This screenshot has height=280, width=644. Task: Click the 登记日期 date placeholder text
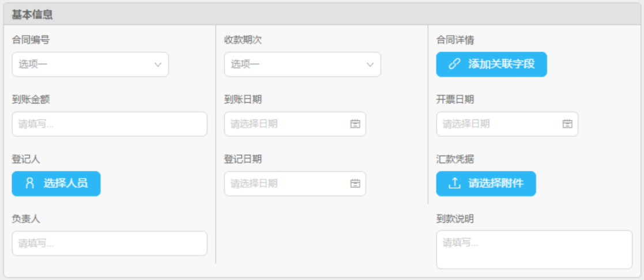[x=254, y=184]
